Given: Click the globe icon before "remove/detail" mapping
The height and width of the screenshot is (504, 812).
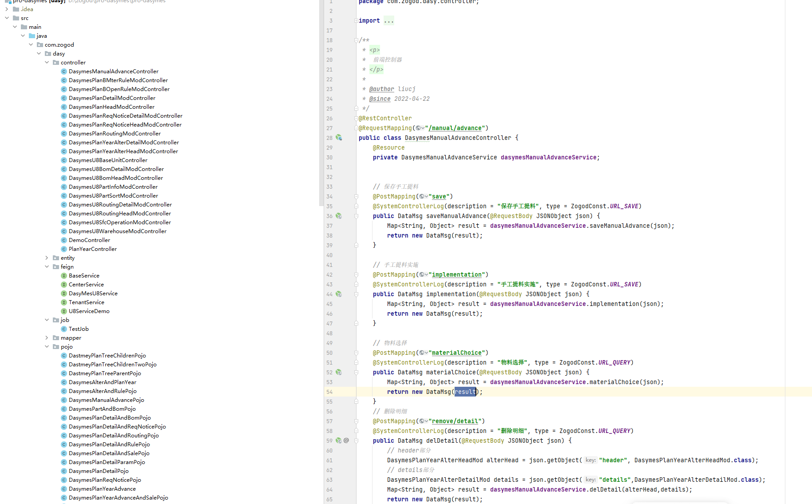Looking at the screenshot, I should coord(422,421).
